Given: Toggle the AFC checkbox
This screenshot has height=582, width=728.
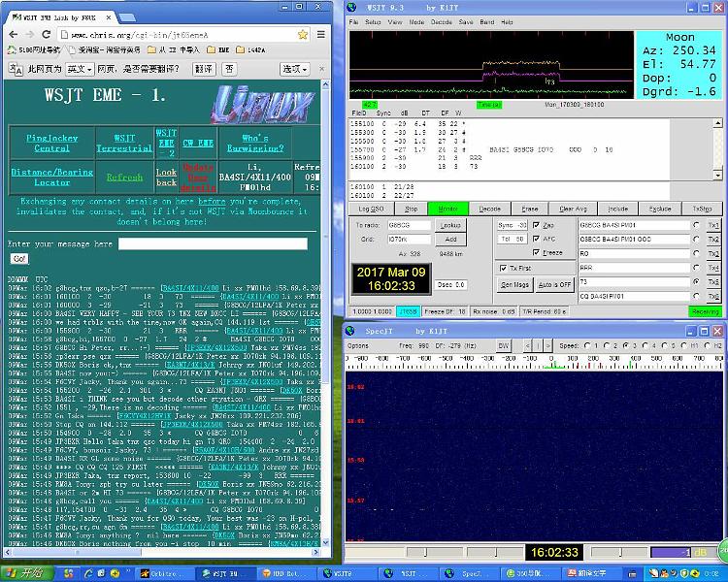Looking at the screenshot, I should (x=536, y=239).
